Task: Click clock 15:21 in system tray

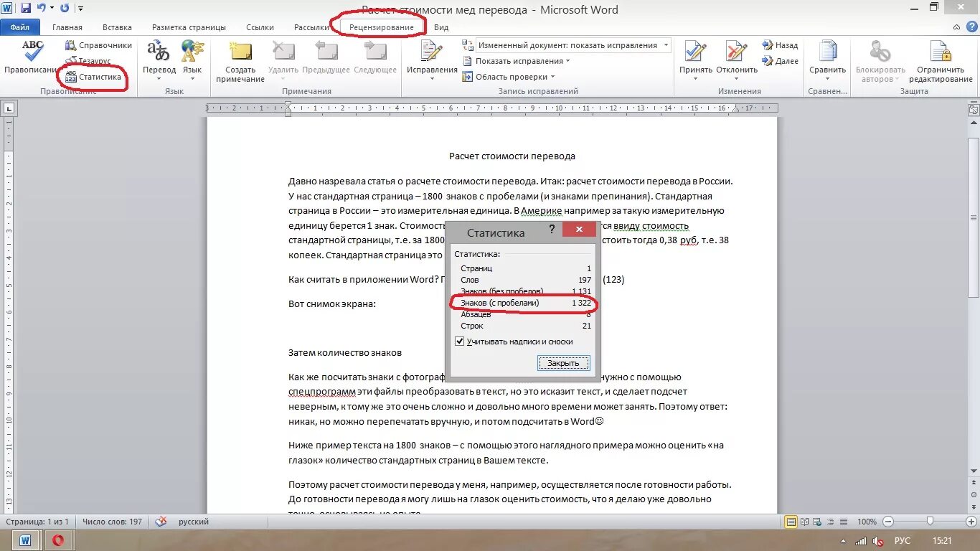Action: click(942, 540)
